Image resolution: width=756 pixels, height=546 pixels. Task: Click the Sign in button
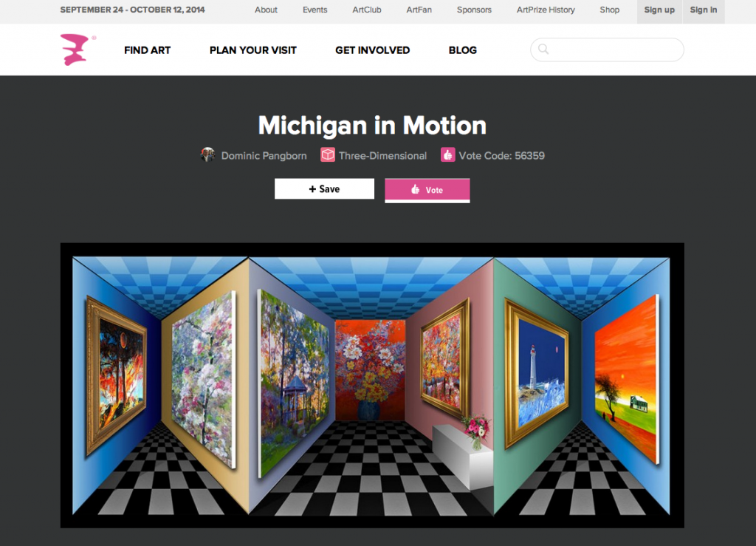pos(704,10)
